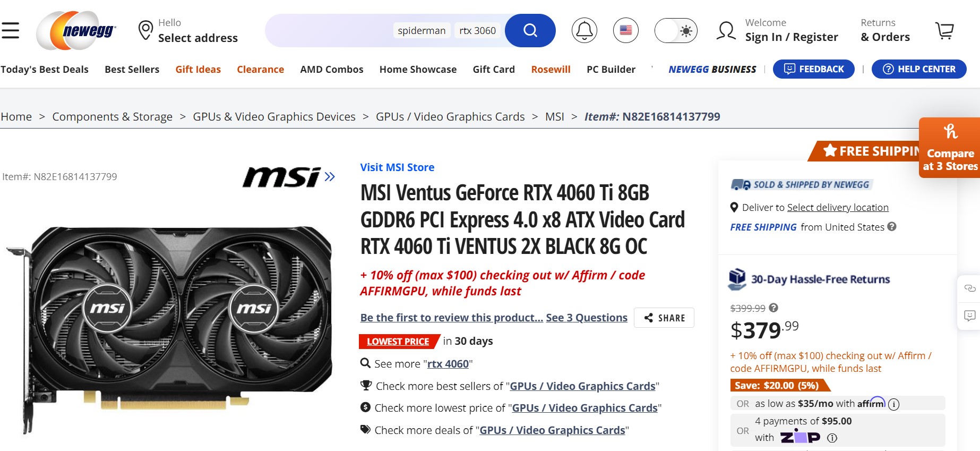Viewport: 980px width, 451px height.
Task: Expand MSI brand arrows beside logo
Action: (330, 176)
